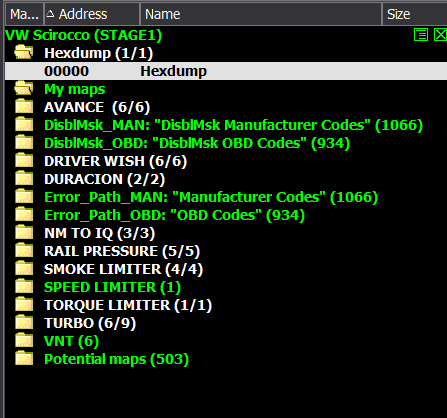Open the NM TO IQ (3/3) folder
The height and width of the screenshot is (418, 447).
click(99, 233)
